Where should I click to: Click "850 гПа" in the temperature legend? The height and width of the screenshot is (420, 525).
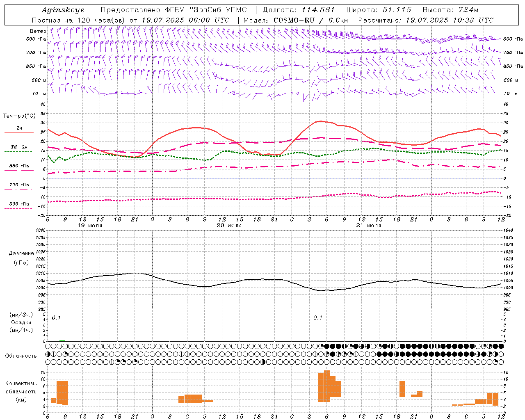[19, 166]
